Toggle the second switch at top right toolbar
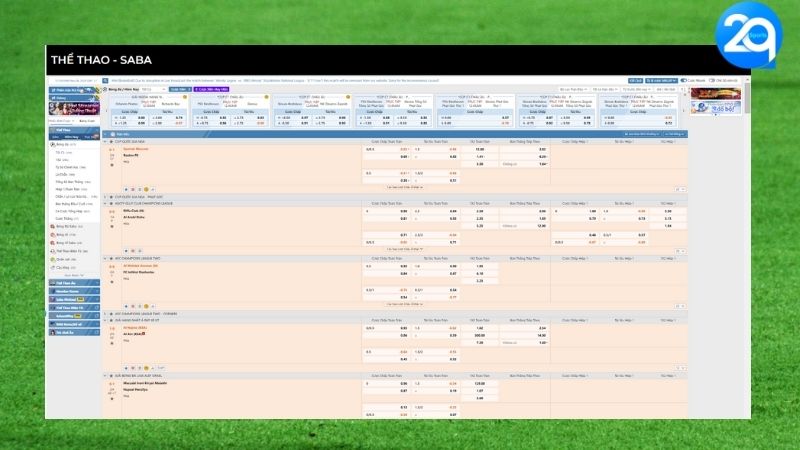The width and height of the screenshot is (800, 450). [712, 81]
